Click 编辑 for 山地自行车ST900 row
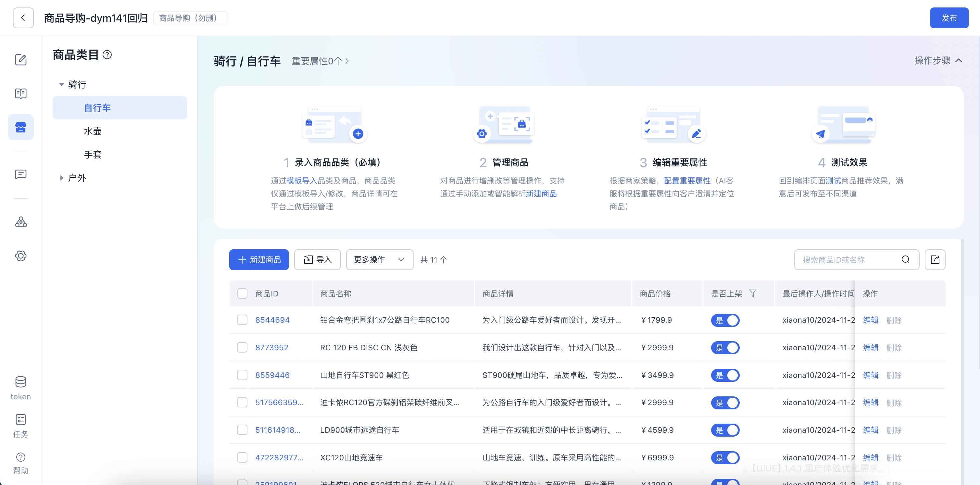The image size is (980, 485). click(871, 375)
